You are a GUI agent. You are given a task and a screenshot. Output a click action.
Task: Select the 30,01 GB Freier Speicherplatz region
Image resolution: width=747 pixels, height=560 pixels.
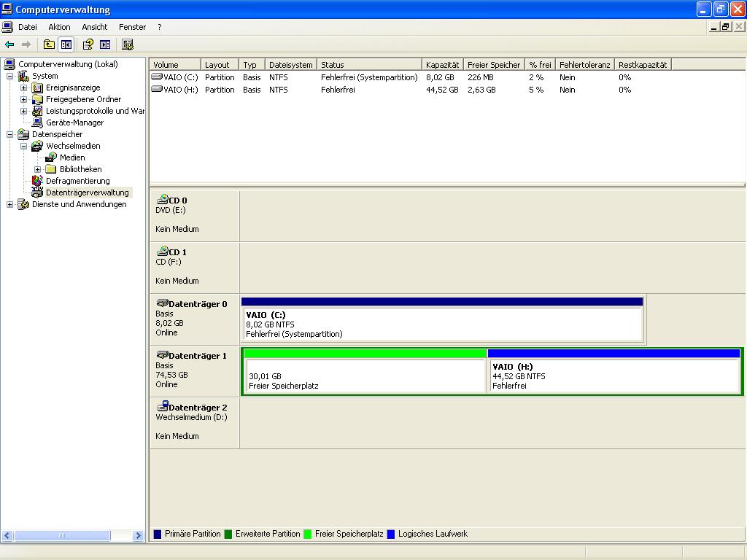click(x=365, y=376)
